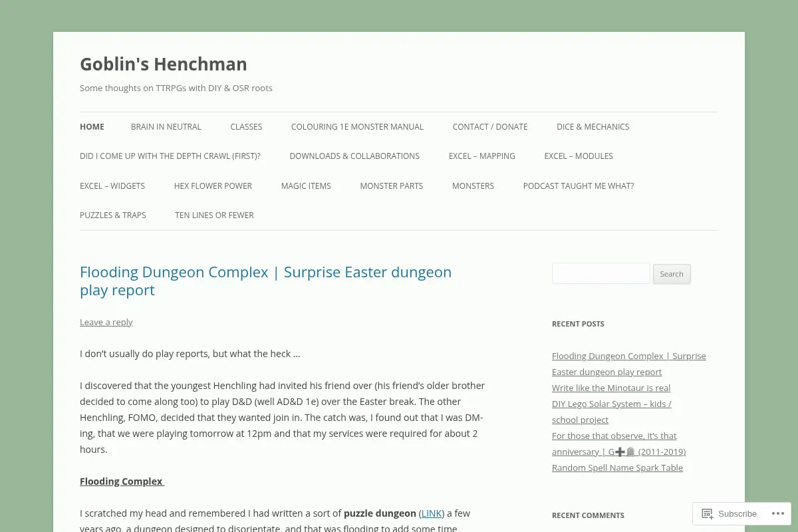Viewport: 798px width, 532px height.
Task: Open the Flooding Dungeon Complex post title
Action: point(266,281)
